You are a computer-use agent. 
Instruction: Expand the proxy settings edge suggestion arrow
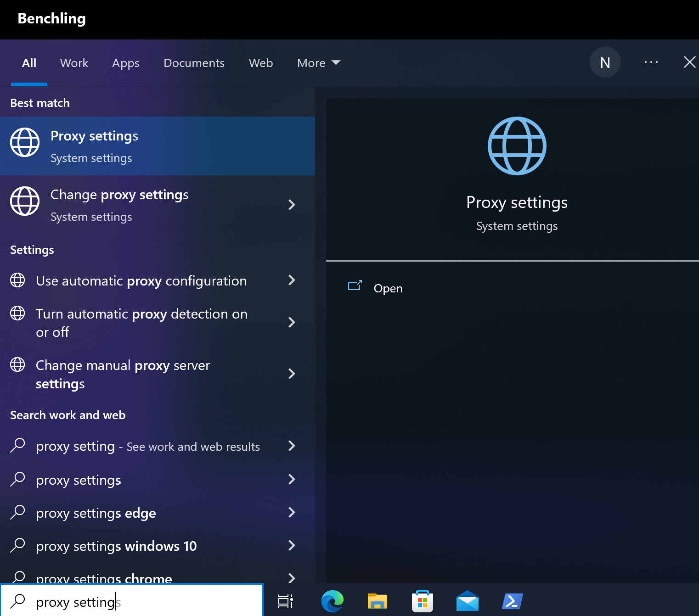click(292, 512)
